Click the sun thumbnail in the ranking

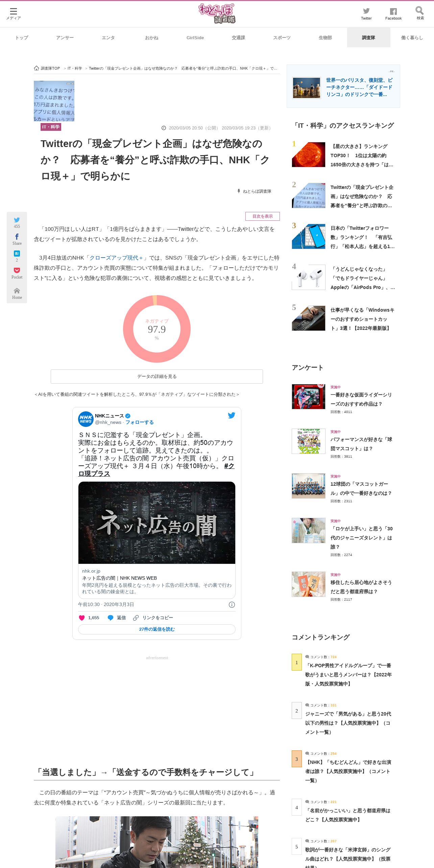click(309, 154)
